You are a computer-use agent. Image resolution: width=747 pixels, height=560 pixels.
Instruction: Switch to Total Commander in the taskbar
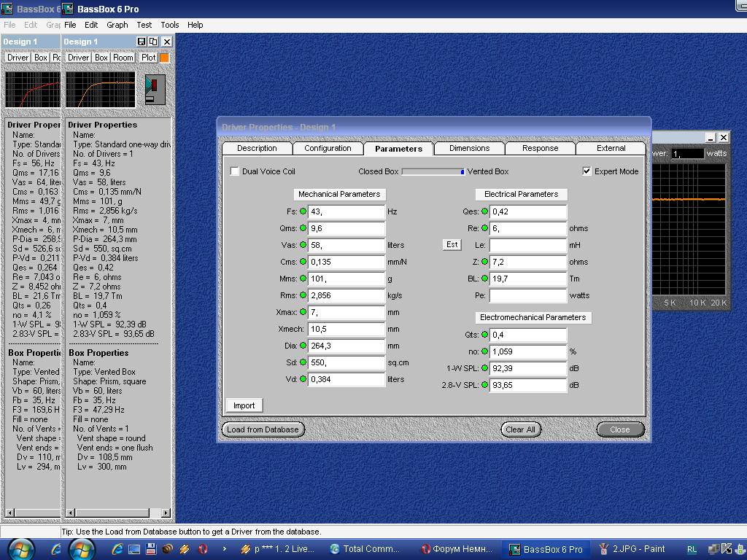(x=366, y=549)
